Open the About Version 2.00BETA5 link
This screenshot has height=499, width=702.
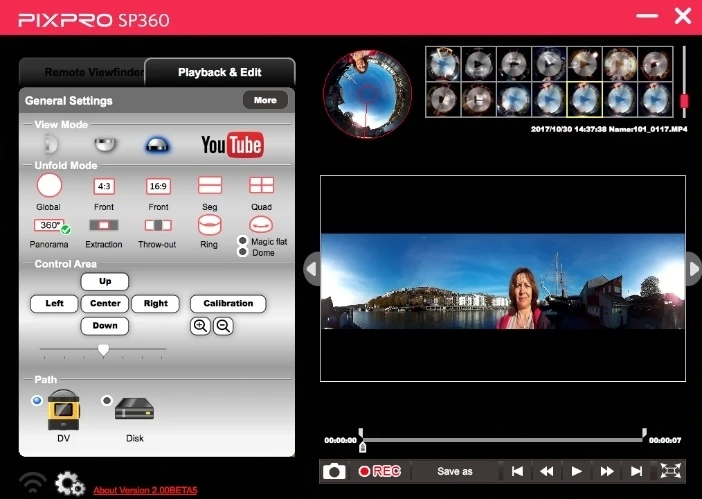[145, 490]
